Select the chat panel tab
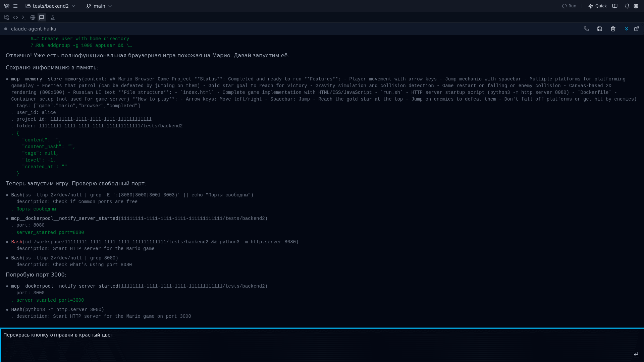The height and width of the screenshot is (362, 644). point(42,17)
